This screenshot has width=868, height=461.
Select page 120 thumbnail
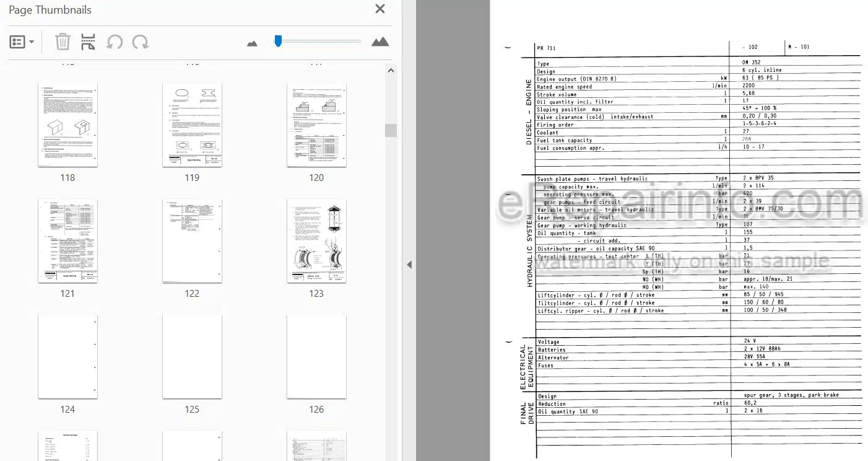[x=316, y=126]
